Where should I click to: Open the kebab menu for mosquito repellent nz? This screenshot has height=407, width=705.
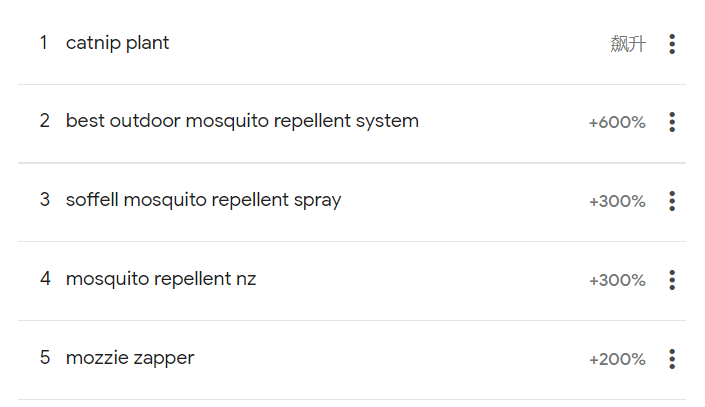[672, 280]
